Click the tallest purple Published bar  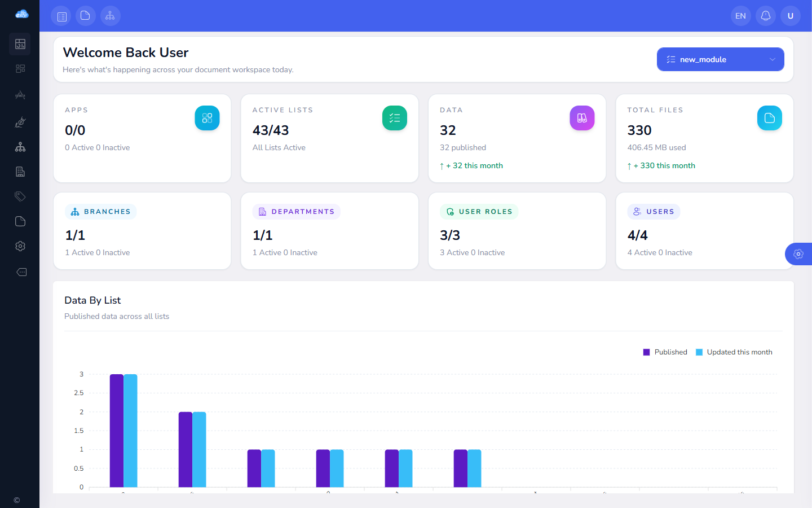coord(117,431)
